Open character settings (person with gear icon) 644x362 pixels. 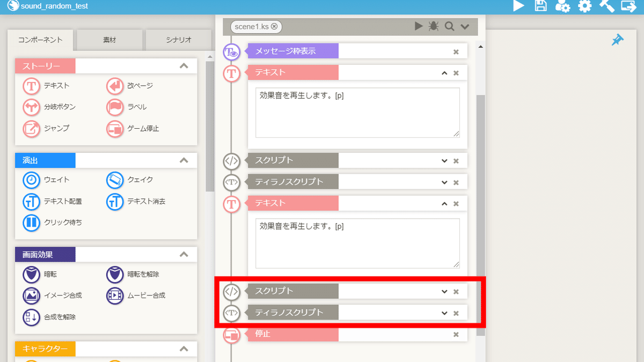[562, 6]
